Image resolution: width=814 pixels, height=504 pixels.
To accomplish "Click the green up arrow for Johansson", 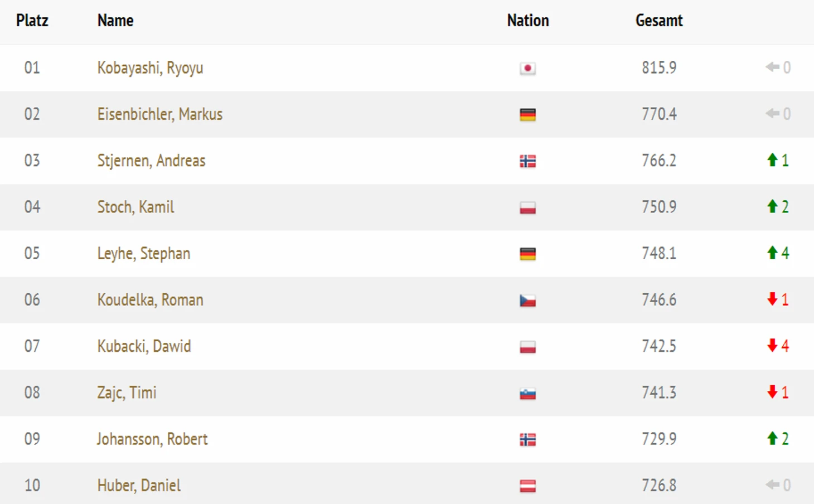I will (x=772, y=438).
